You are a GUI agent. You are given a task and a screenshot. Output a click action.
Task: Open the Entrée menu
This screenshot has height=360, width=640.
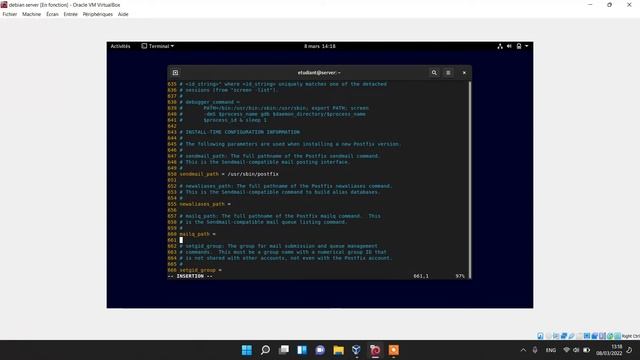pyautogui.click(x=71, y=14)
